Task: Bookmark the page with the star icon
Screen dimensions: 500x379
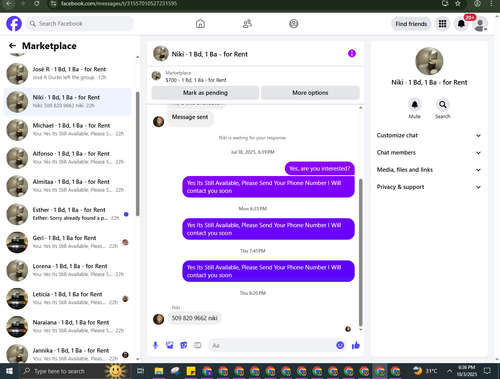Action: [x=458, y=4]
